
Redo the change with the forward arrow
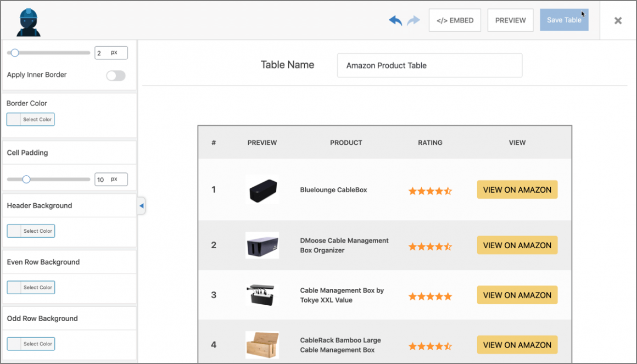click(x=413, y=20)
